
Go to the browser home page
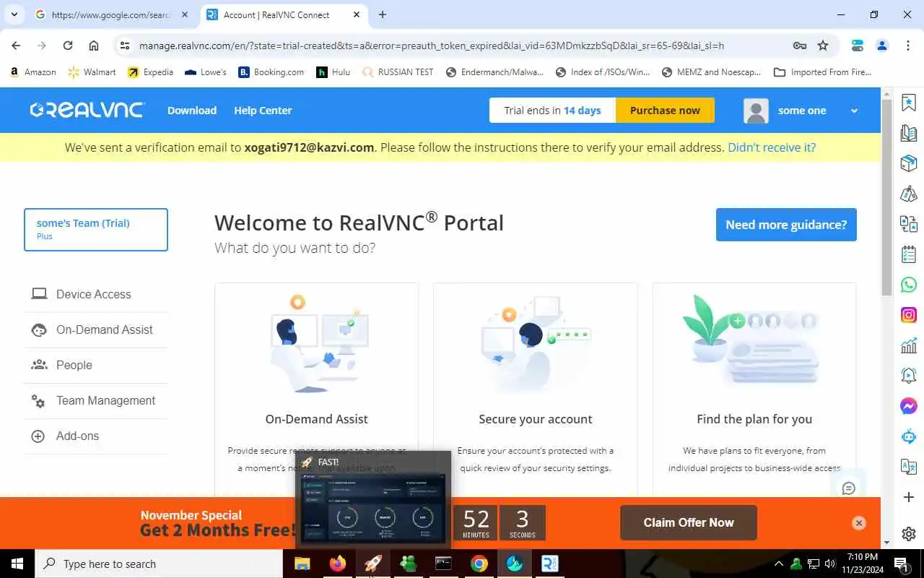tap(94, 46)
